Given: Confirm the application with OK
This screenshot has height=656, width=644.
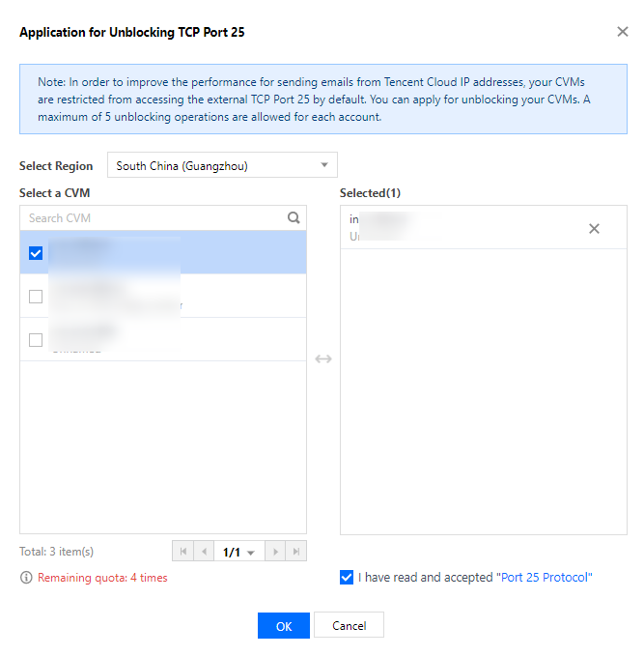Looking at the screenshot, I should point(283,626).
